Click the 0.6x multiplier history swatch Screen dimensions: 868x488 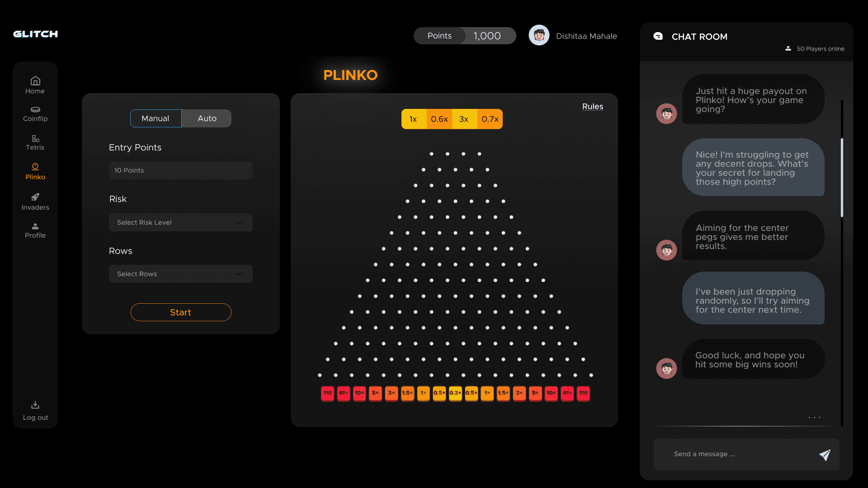(439, 119)
